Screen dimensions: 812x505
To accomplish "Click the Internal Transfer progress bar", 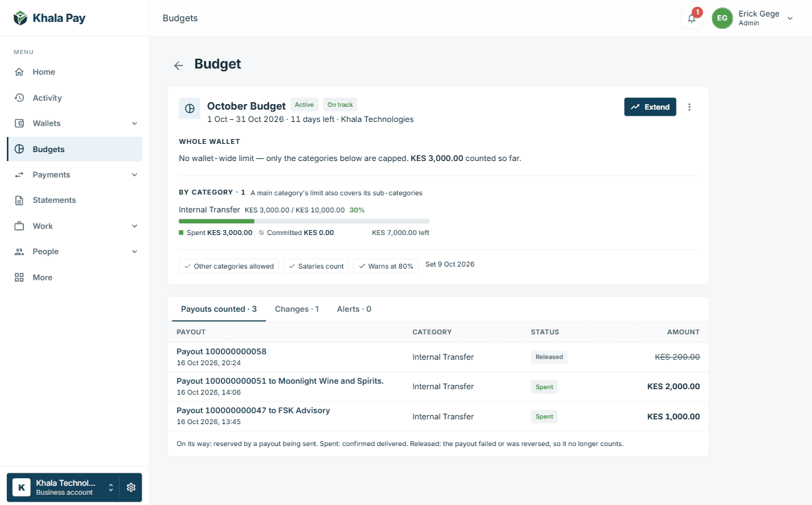I will coord(304,221).
